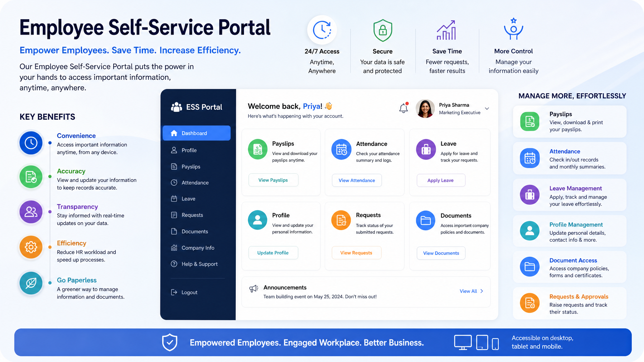Click the blue Attendance calendar icon in the dashboard card
This screenshot has height=362, width=644.
[x=341, y=149]
